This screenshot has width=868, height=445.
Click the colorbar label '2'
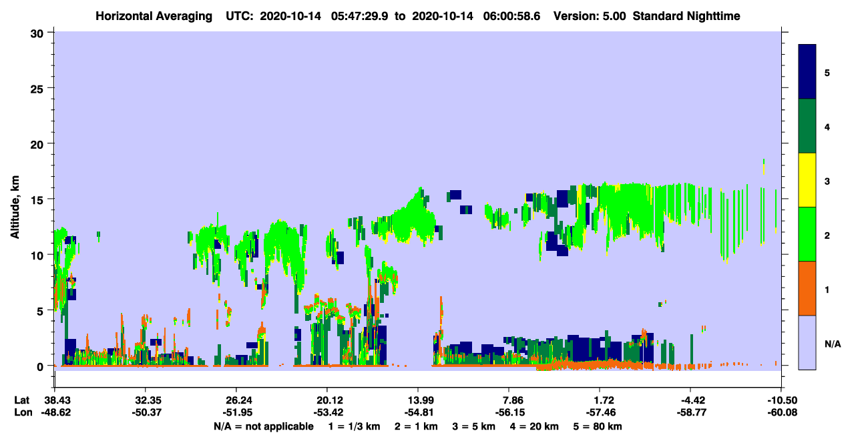827,235
